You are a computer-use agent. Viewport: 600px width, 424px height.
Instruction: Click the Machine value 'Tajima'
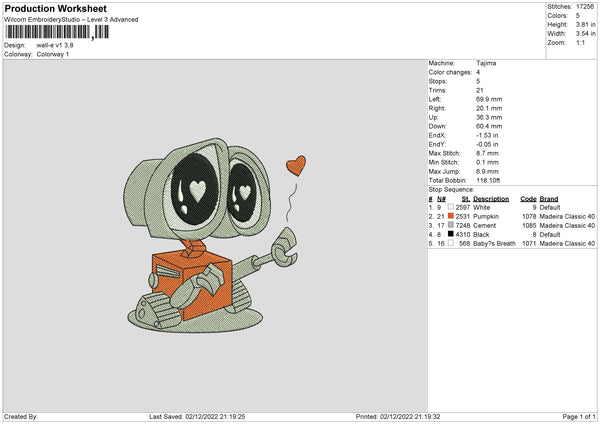(x=486, y=63)
